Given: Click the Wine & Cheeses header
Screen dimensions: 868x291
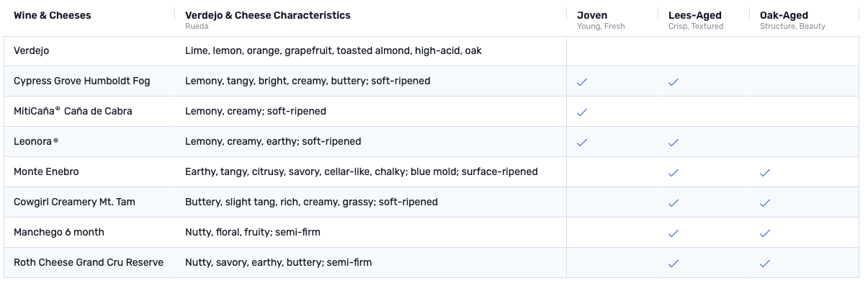Looking at the screenshot, I should 52,15.
